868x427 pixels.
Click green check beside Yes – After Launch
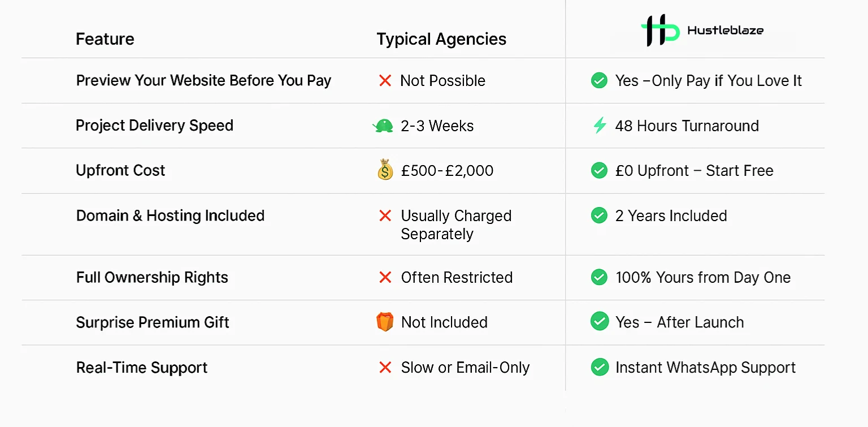click(599, 322)
